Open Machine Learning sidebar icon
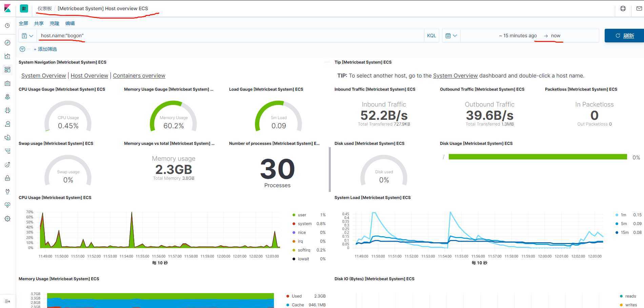 (x=7, y=110)
